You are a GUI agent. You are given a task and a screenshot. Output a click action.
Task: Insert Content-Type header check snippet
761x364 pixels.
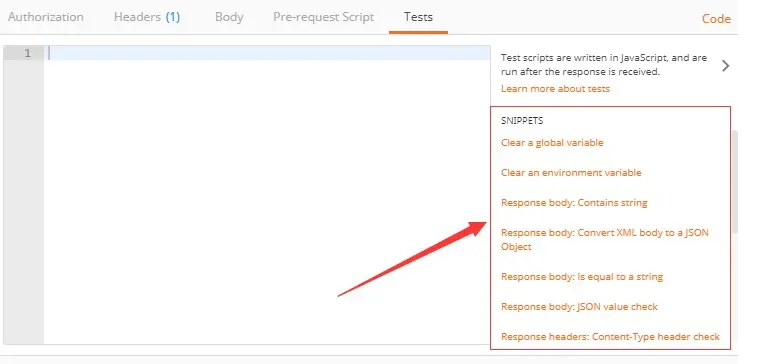point(610,336)
